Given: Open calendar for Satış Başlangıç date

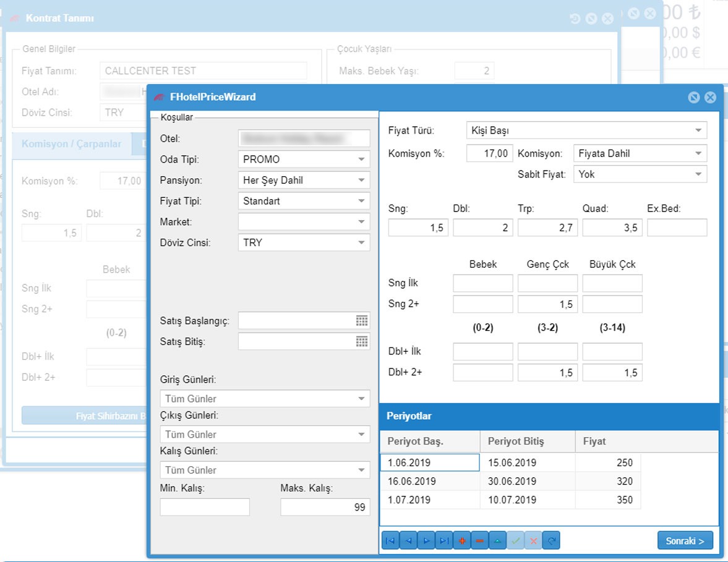Looking at the screenshot, I should coord(362,321).
